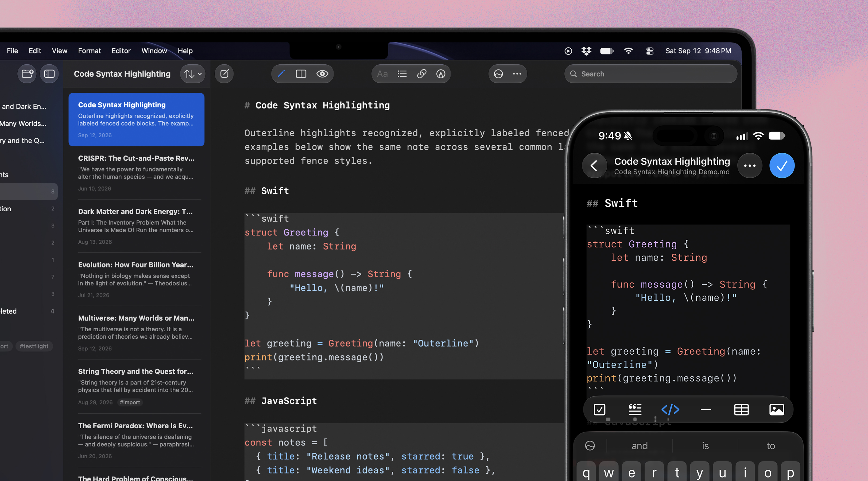
Task: Insert a link with the chain icon
Action: coord(421,74)
